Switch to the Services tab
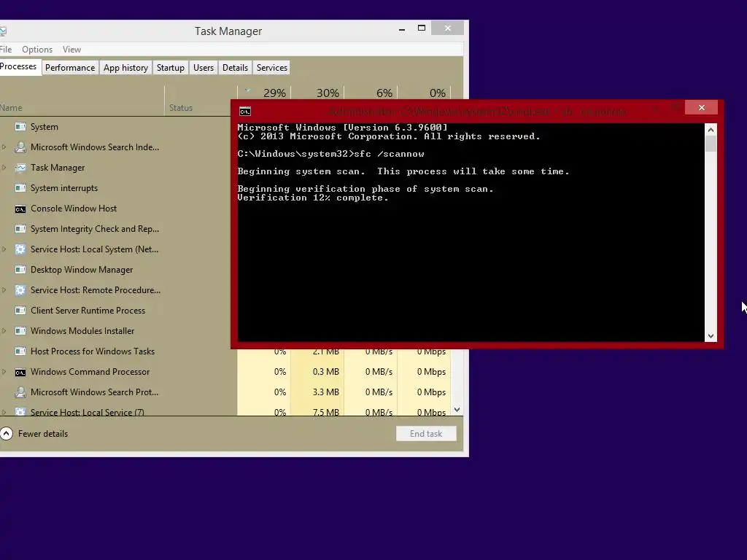747x560 pixels. click(272, 68)
